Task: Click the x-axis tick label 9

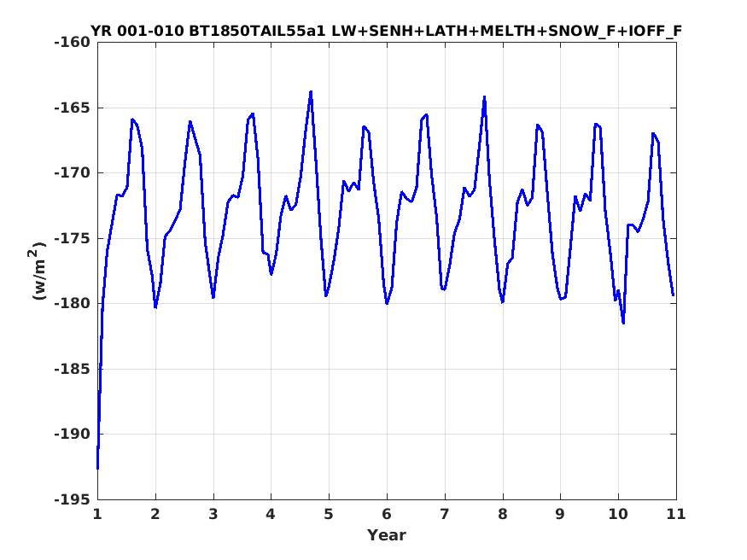Action: tap(560, 514)
